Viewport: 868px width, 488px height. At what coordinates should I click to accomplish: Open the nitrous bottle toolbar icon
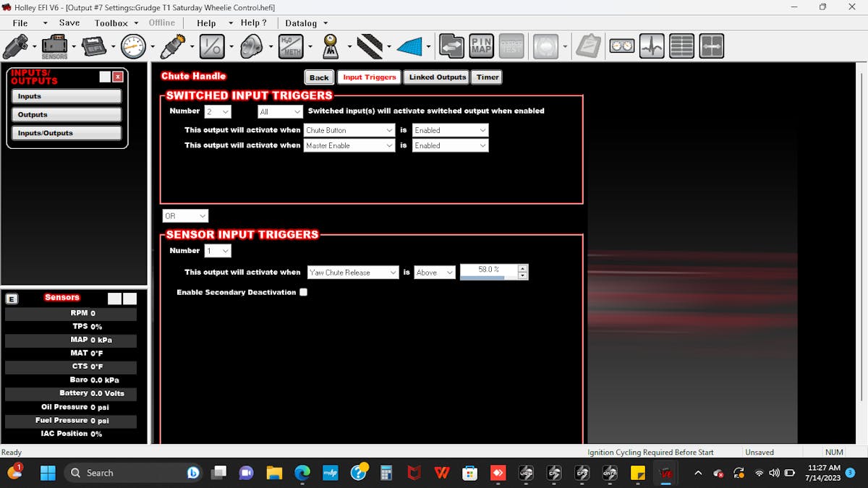tap(251, 46)
